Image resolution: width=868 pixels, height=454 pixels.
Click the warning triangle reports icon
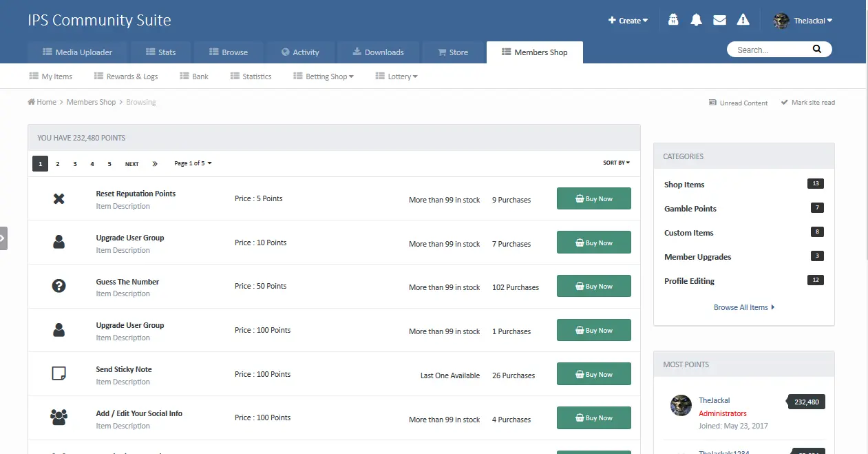coord(743,20)
